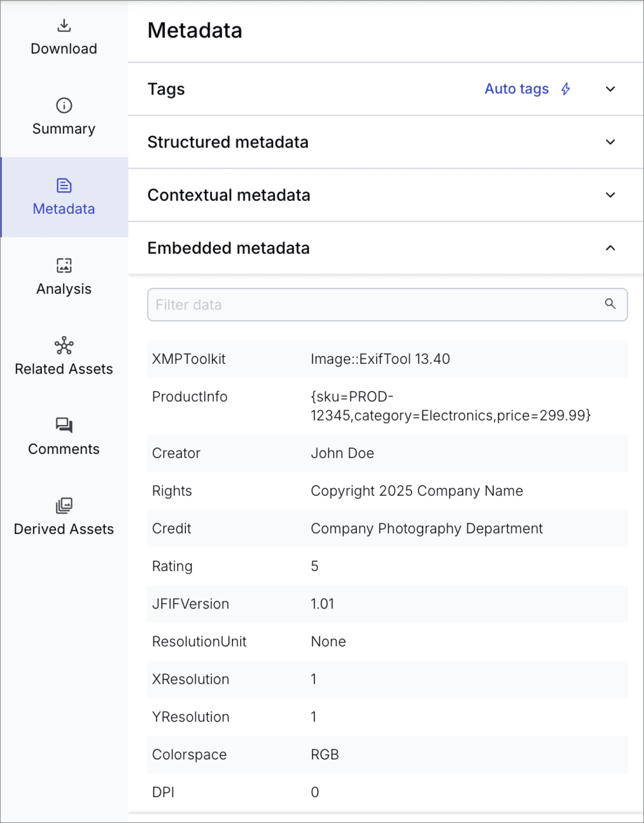Click the Derived Assets stacked images icon
Screen dimensions: 644x823
[64, 506]
